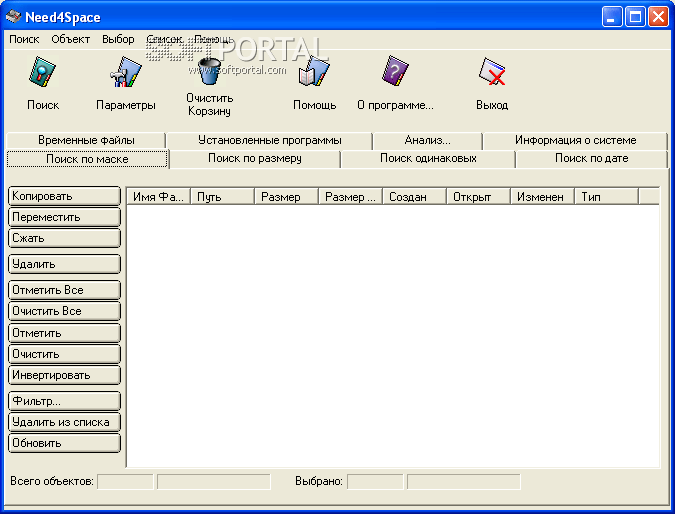675x514 pixels.
Task: Sort by Открыт column header
Action: coord(478,197)
